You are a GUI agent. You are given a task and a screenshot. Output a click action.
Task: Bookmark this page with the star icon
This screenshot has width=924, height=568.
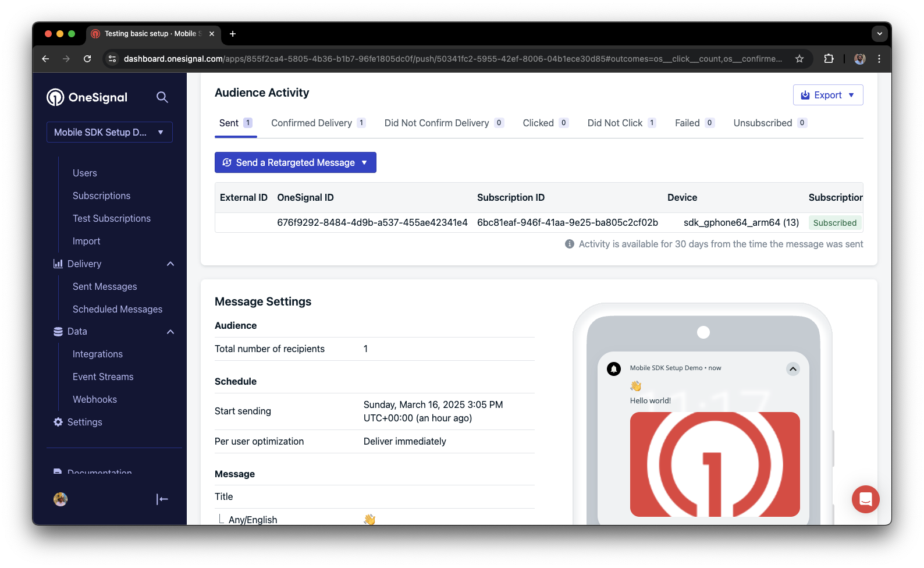coord(799,59)
